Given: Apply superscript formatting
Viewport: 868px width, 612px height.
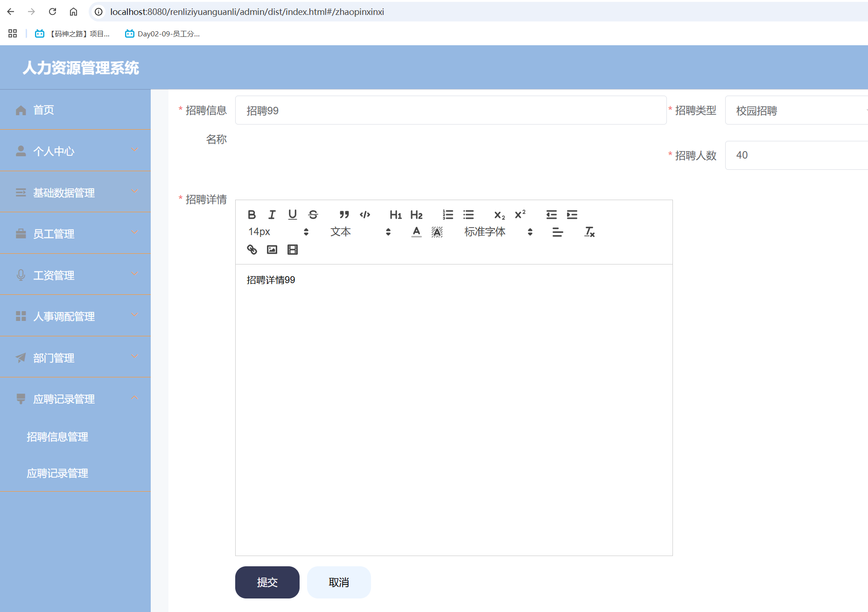Looking at the screenshot, I should (519, 215).
